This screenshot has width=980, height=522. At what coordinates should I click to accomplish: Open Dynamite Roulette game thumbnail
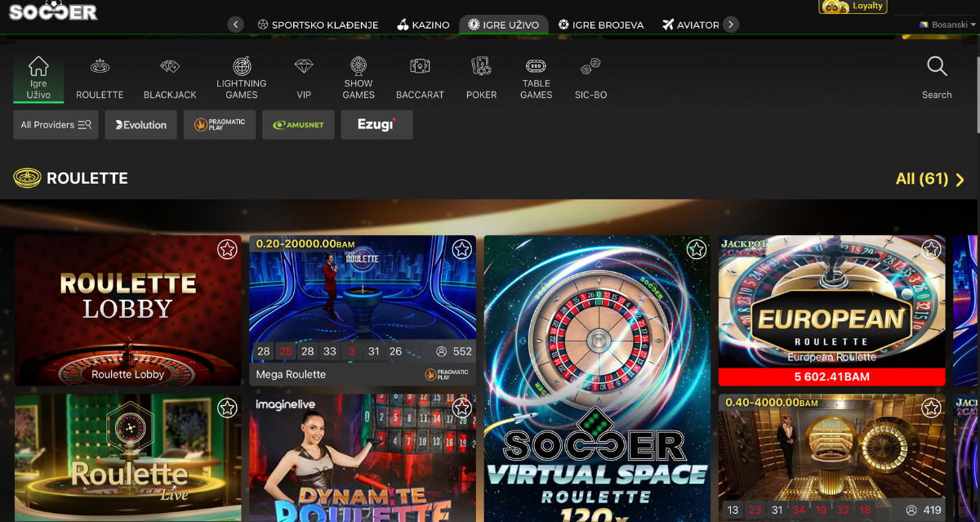click(363, 458)
